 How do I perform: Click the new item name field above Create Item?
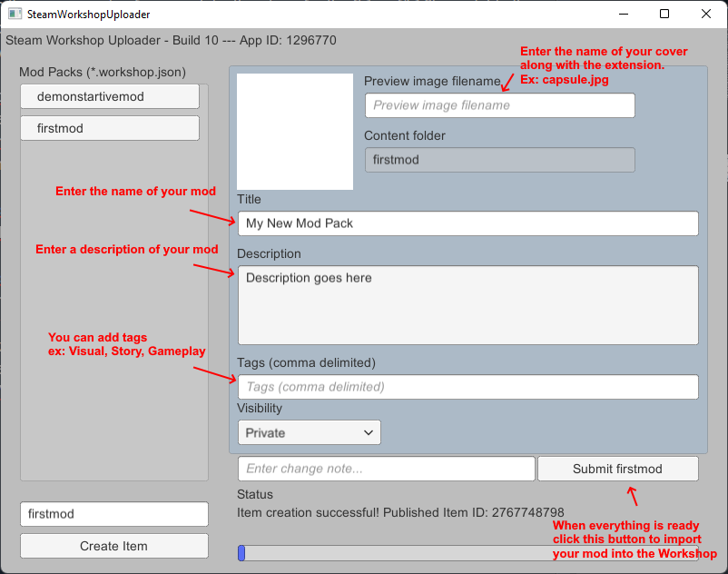click(114, 514)
